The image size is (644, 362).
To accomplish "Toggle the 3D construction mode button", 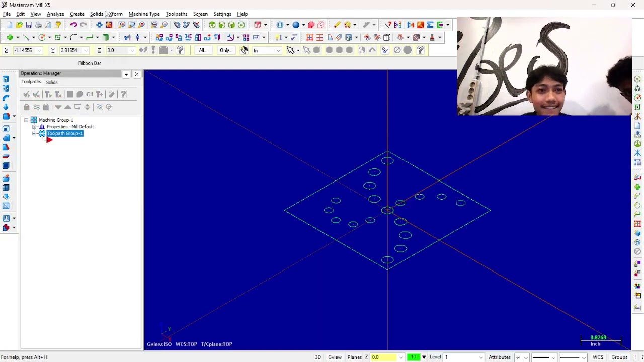I will pyautogui.click(x=318, y=357).
